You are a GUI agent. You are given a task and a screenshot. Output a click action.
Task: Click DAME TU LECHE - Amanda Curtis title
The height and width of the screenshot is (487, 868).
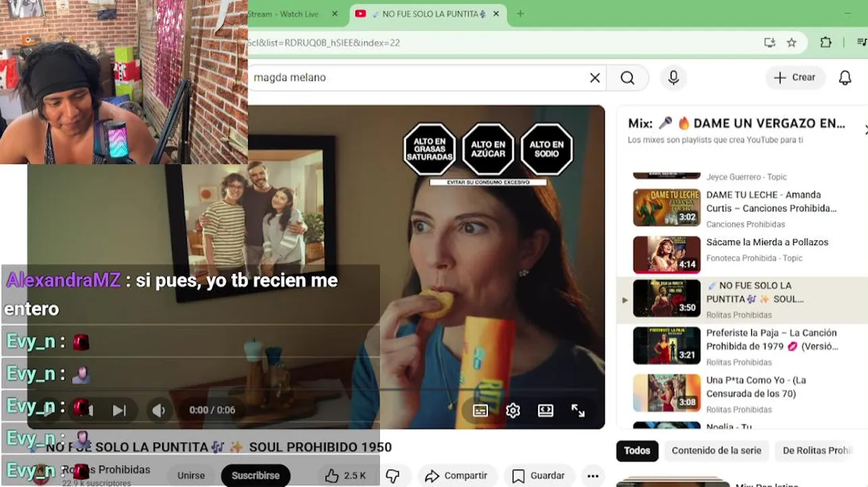tap(771, 202)
